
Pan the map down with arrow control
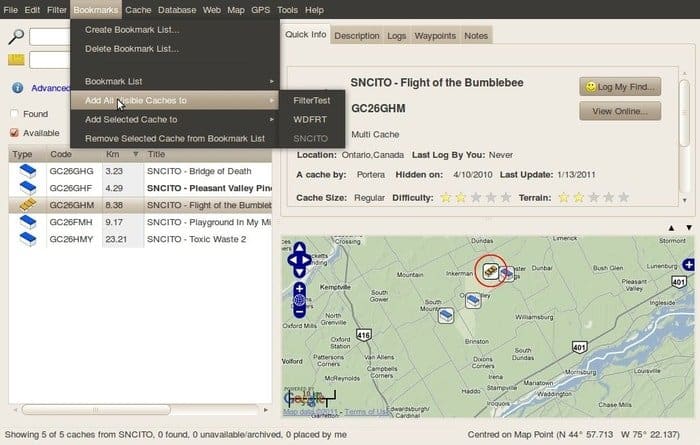click(x=300, y=271)
